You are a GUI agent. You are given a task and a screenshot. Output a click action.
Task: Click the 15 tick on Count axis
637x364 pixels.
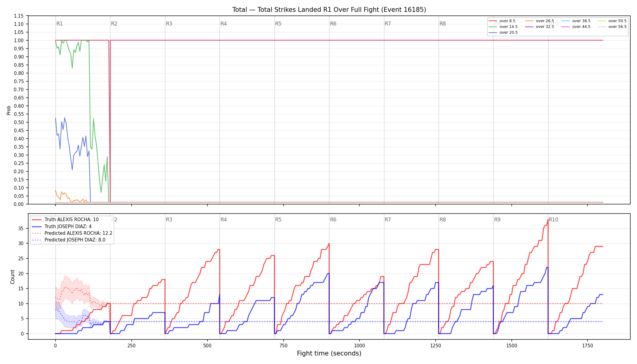[21, 288]
